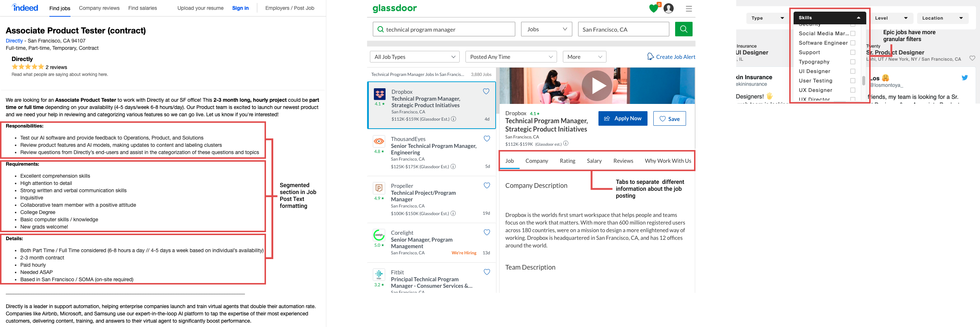Open Glassdoor notifications heart icon
Viewport: 980px width, 327px height.
click(x=654, y=8)
